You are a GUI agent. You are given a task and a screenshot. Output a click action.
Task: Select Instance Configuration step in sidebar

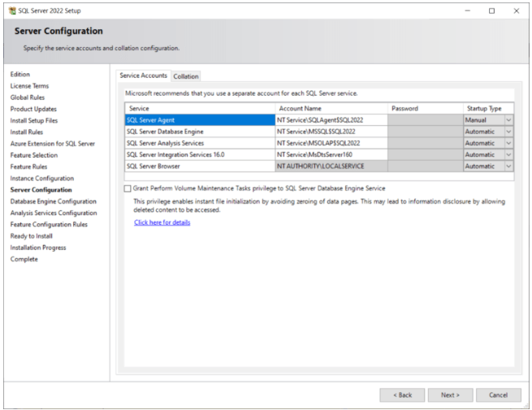point(41,179)
